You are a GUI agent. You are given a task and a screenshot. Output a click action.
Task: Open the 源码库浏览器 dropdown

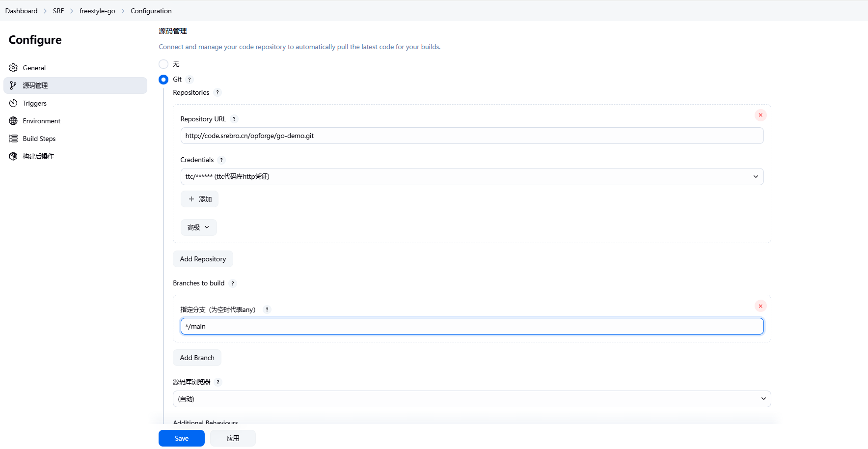pos(471,399)
